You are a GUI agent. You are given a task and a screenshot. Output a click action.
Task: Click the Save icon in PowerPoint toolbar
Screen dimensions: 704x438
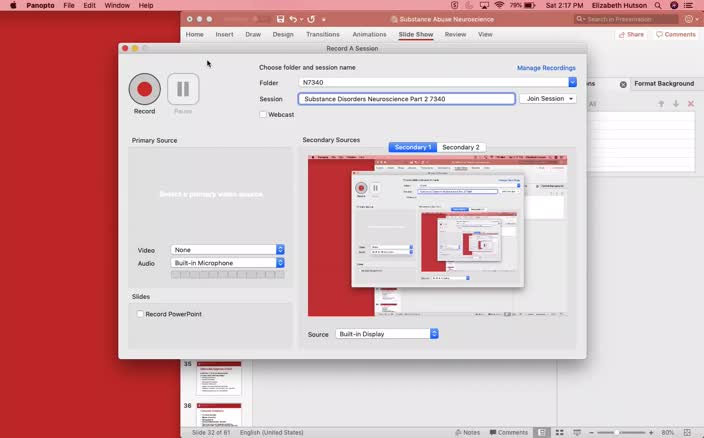click(x=280, y=19)
